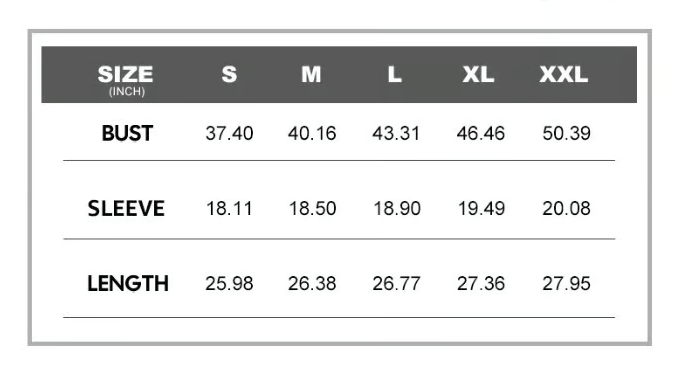Click the SLEEVE row label
The width and height of the screenshot is (683, 366).
click(x=126, y=208)
